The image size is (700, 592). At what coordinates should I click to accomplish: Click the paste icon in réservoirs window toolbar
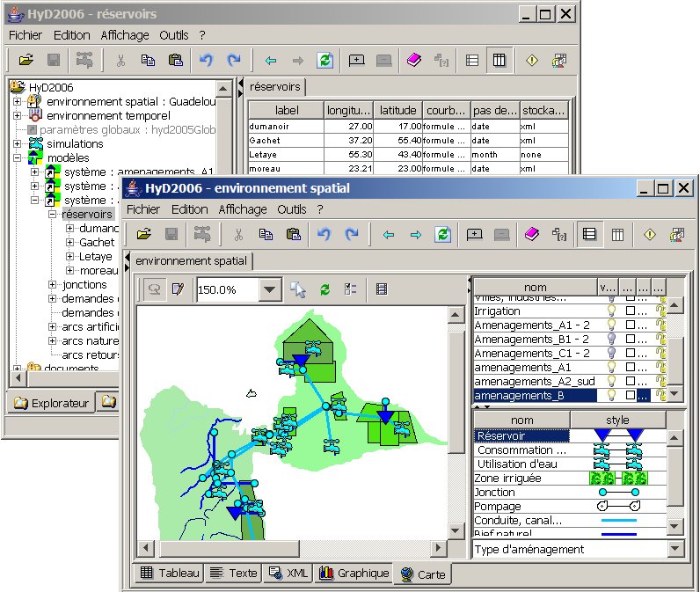(176, 61)
